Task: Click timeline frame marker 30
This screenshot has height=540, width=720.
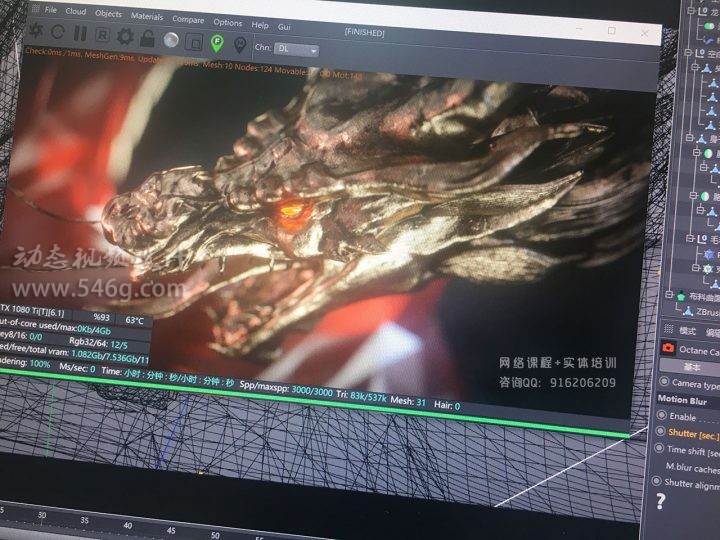Action: [42, 515]
